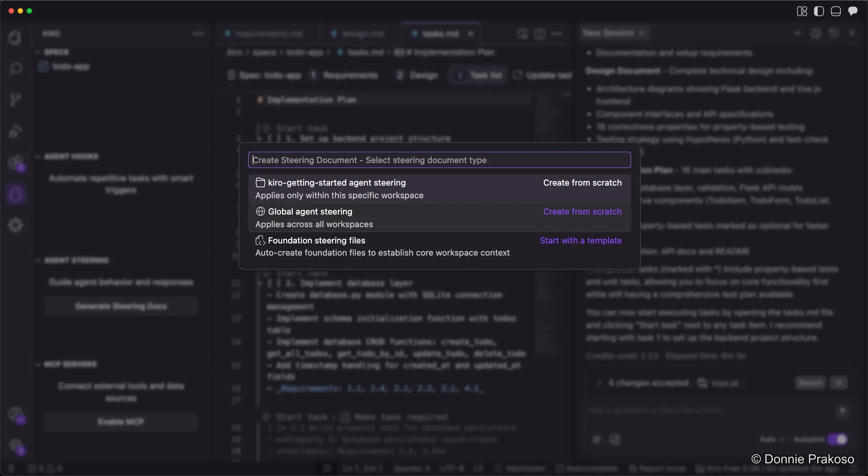Open the Source Control panel
The image size is (868, 476).
pos(16,99)
